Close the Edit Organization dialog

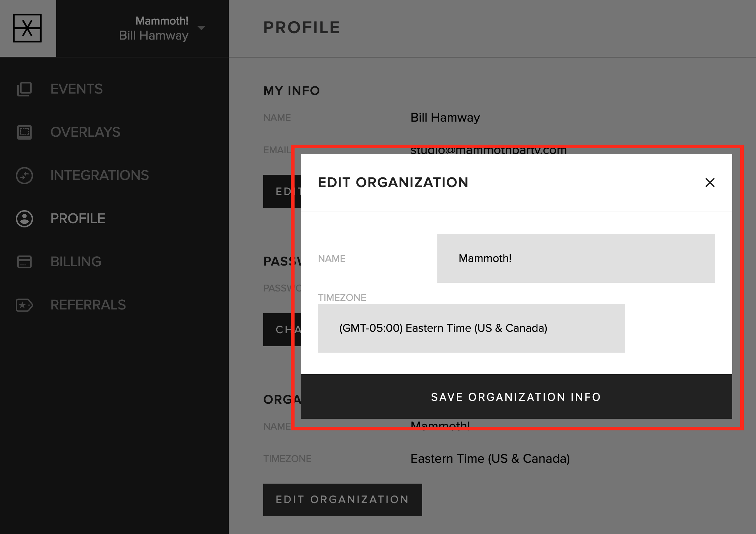click(x=710, y=182)
